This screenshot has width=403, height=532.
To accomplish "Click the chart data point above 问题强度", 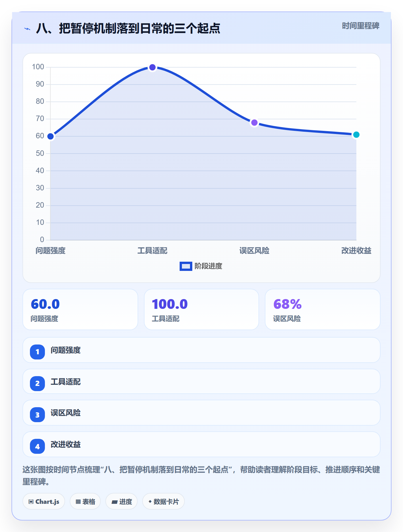I will pos(51,136).
